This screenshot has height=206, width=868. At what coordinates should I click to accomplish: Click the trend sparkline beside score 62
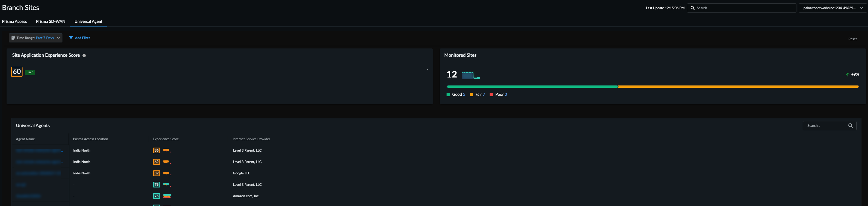167,162
